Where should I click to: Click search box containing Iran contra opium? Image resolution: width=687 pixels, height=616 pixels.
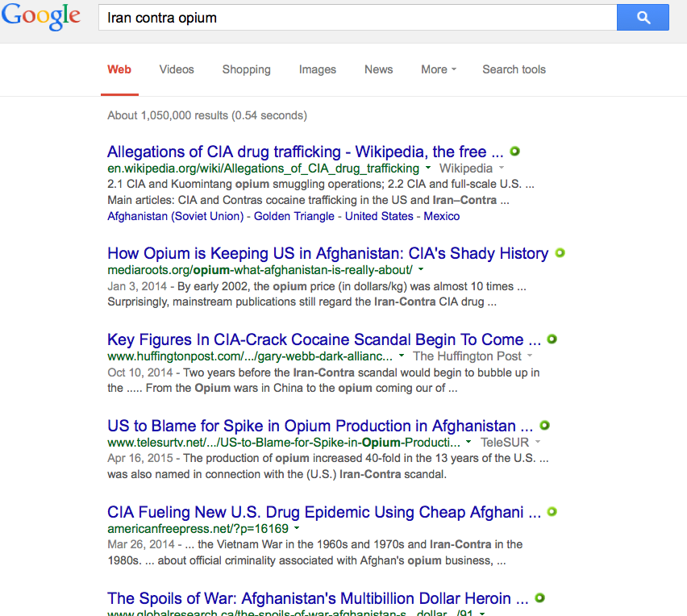point(357,18)
